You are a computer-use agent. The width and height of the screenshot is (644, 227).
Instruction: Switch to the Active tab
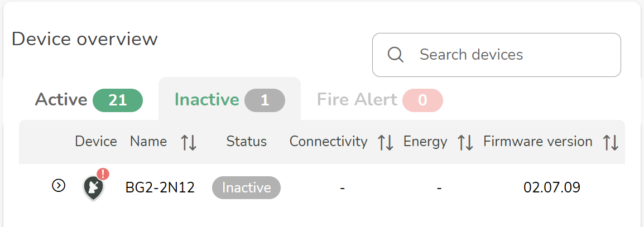tap(61, 100)
